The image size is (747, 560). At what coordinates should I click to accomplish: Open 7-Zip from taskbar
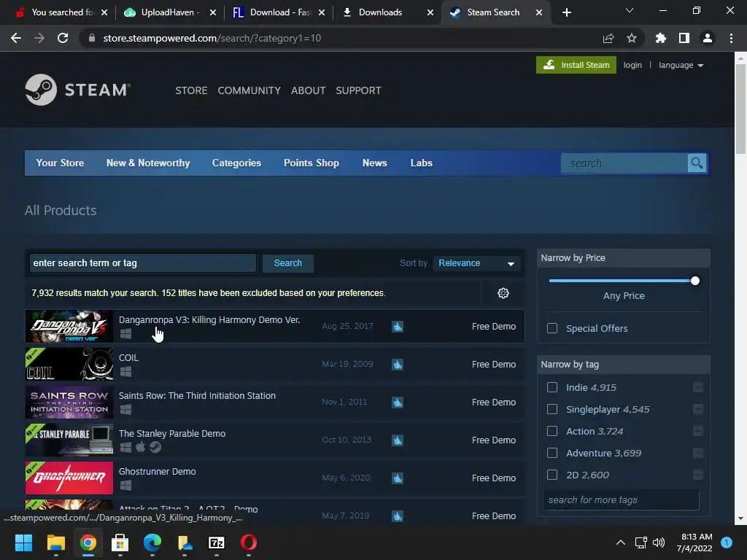pyautogui.click(x=216, y=542)
